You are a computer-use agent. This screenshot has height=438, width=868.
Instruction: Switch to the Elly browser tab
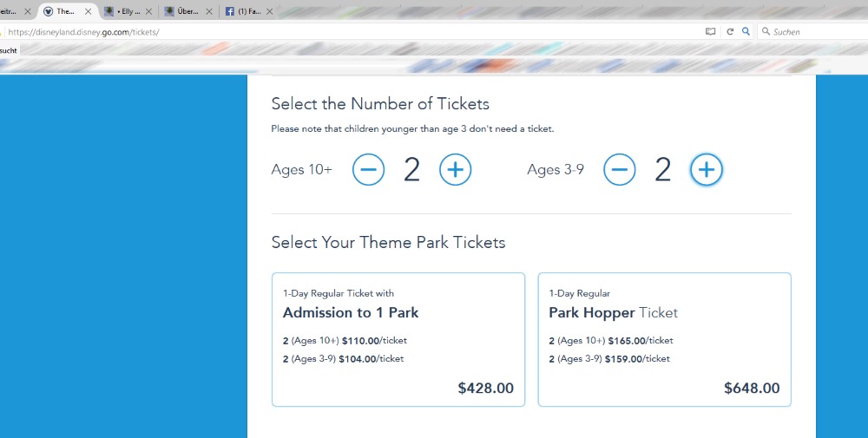[x=128, y=12]
